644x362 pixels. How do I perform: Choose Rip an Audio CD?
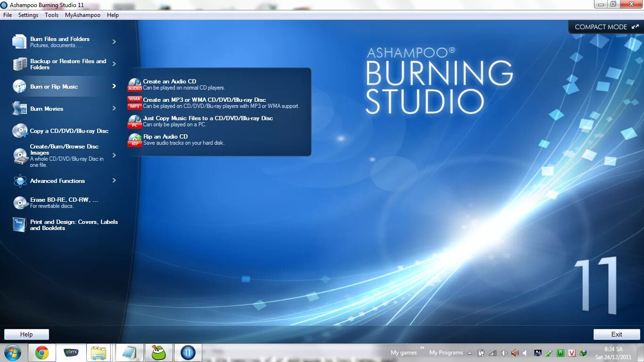click(x=165, y=137)
